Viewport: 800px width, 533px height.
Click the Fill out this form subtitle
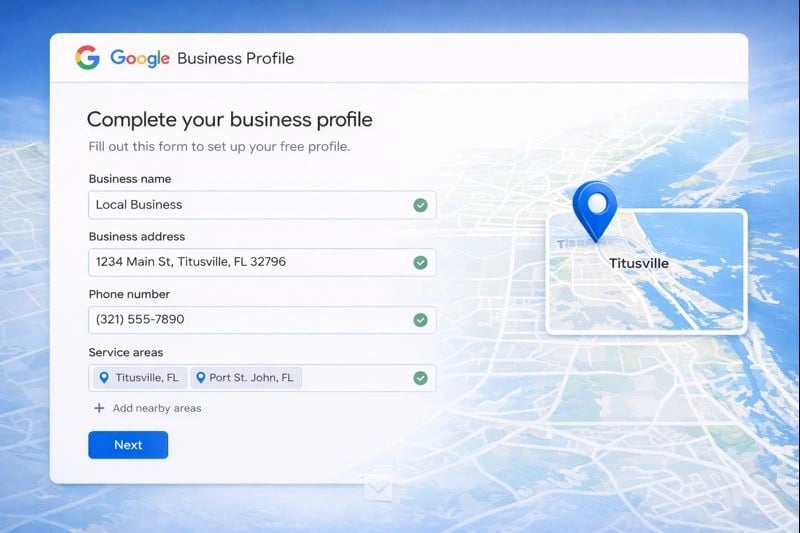coord(219,147)
